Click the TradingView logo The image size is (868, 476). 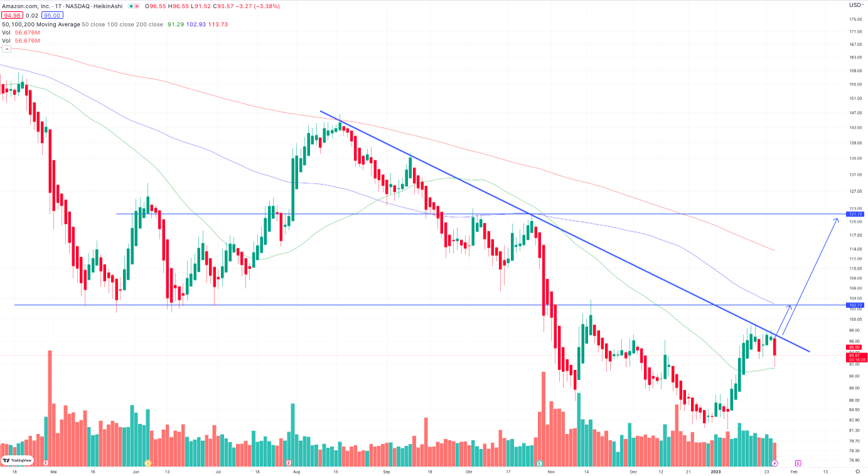pos(18,460)
